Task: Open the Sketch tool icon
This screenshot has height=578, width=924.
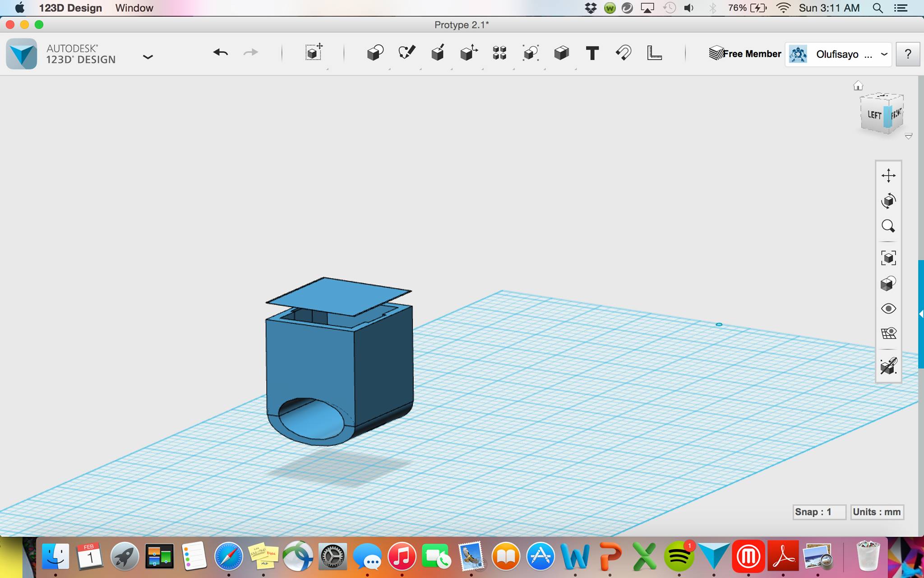Action: pyautogui.click(x=406, y=53)
